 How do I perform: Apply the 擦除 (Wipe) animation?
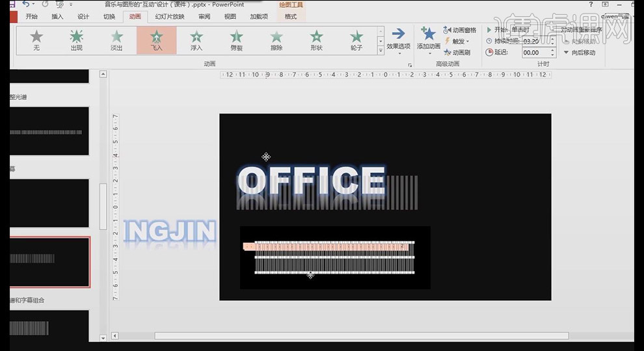tap(276, 40)
